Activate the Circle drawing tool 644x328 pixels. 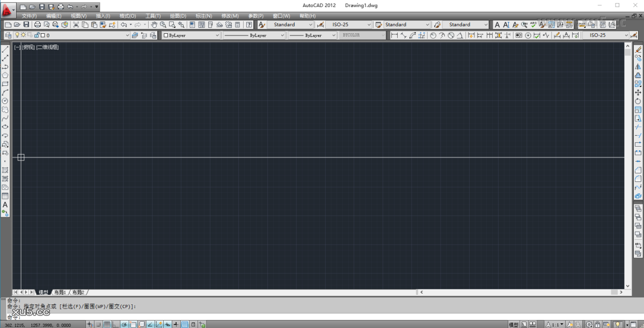[5, 101]
